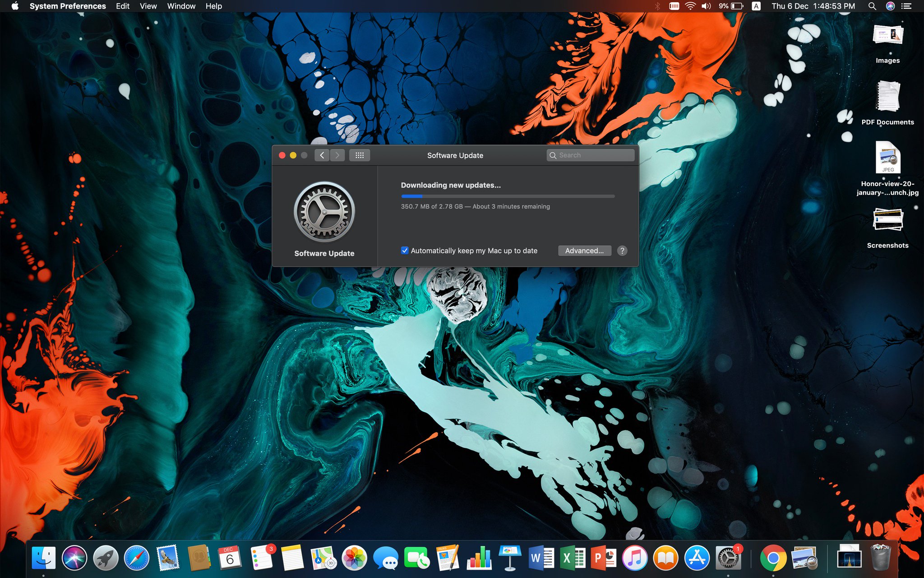Viewport: 924px width, 578px height.
Task: Launch Google Chrome from the dock
Action: pyautogui.click(x=772, y=558)
